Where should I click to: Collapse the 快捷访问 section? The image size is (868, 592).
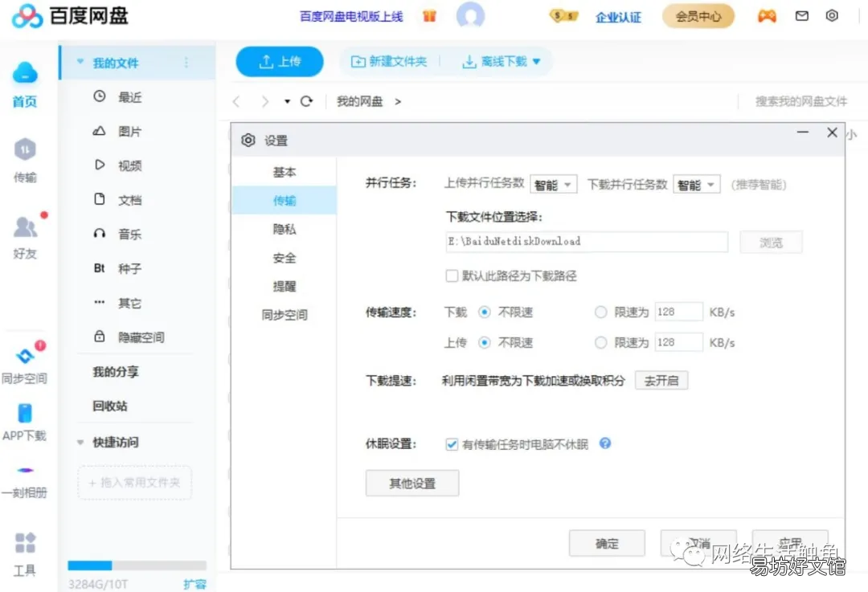80,442
